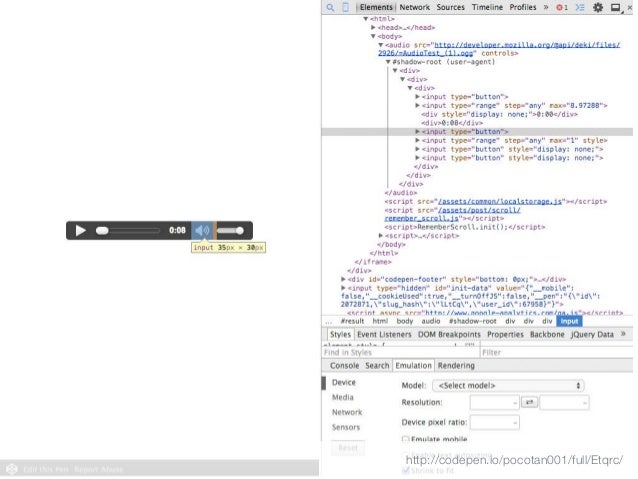The image size is (638, 479).
Task: Select Sensors in emulation sidebar
Action: coord(346,427)
